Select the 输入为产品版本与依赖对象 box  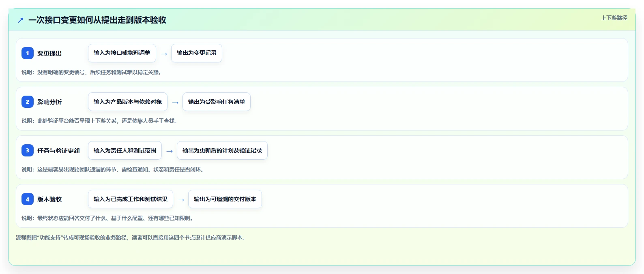click(x=128, y=102)
